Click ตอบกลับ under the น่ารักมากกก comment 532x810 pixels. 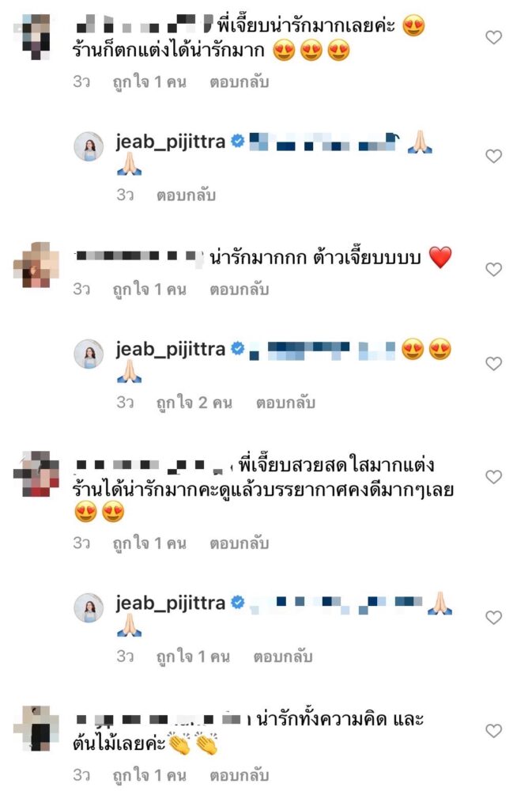tap(239, 290)
